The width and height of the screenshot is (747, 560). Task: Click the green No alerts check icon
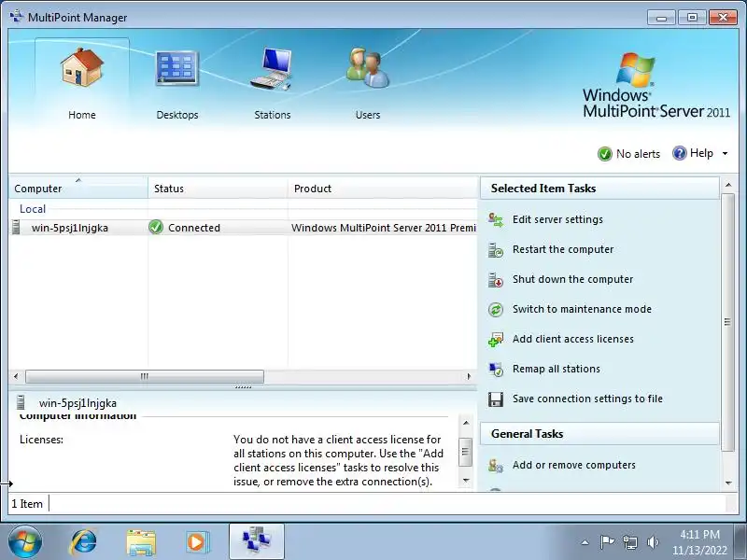[604, 154]
